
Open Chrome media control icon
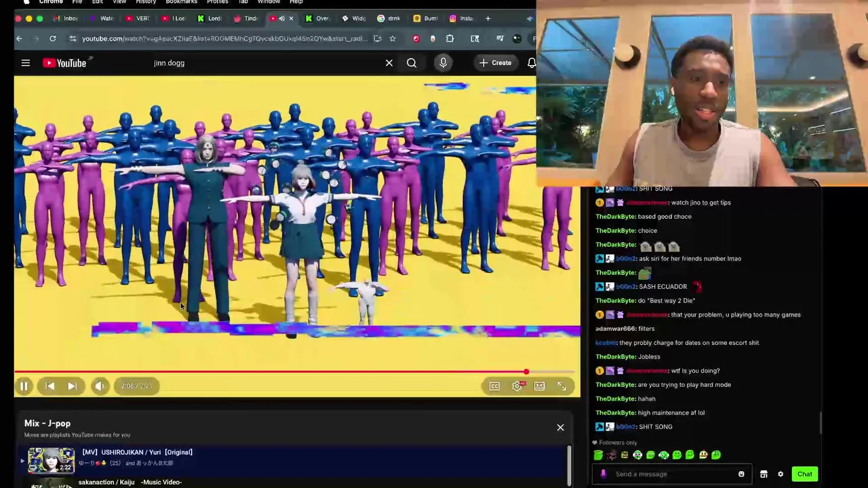[500, 39]
